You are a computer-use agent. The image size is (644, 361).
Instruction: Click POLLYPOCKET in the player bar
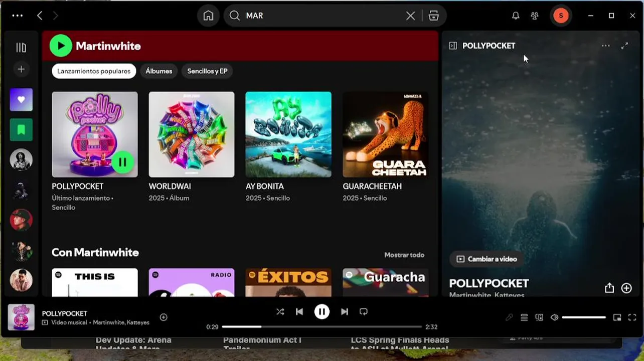coord(65,313)
